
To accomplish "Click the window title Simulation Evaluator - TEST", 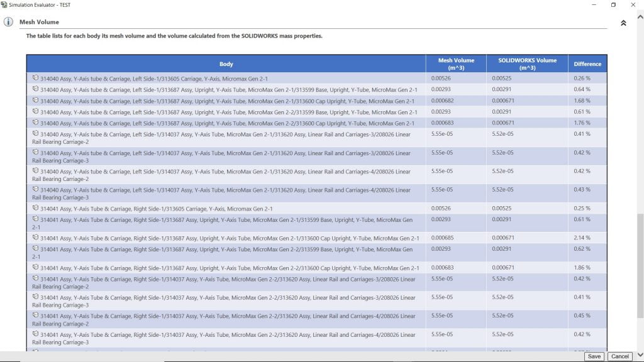I will tap(40, 5).
